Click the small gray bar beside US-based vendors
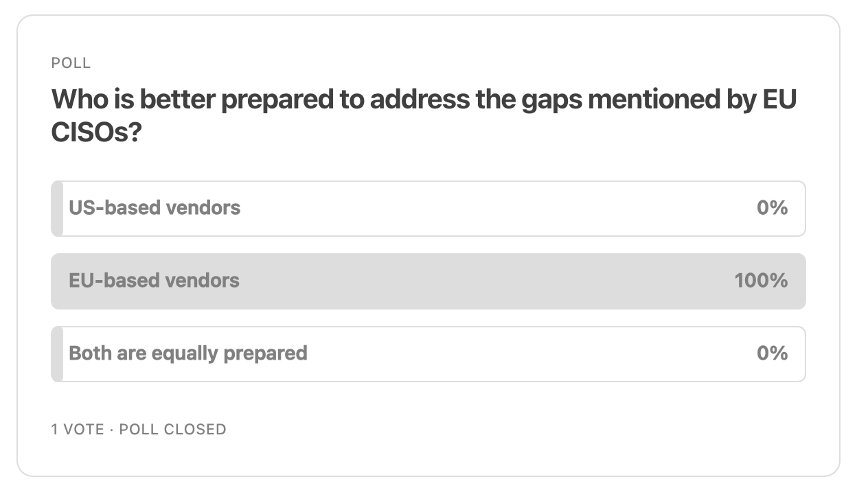Screen dimensions: 868x490 (x=57, y=209)
